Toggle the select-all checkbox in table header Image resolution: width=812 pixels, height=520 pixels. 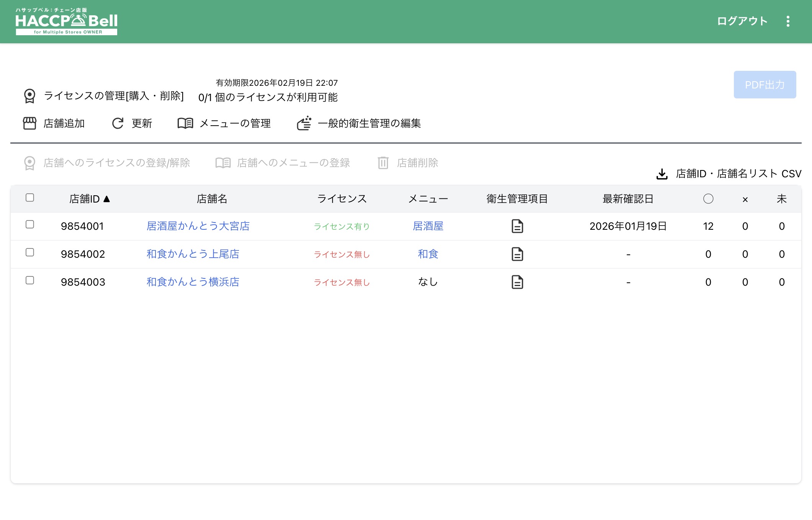[x=30, y=198]
